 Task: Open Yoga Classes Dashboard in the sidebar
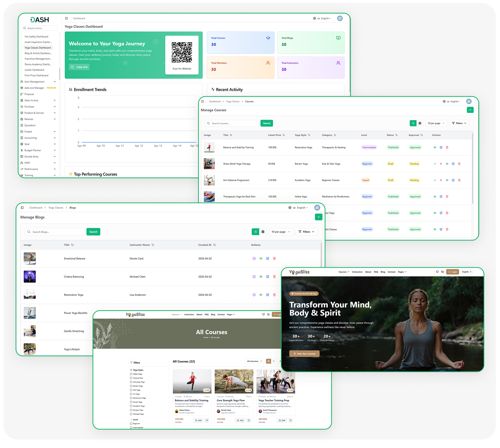tap(38, 48)
